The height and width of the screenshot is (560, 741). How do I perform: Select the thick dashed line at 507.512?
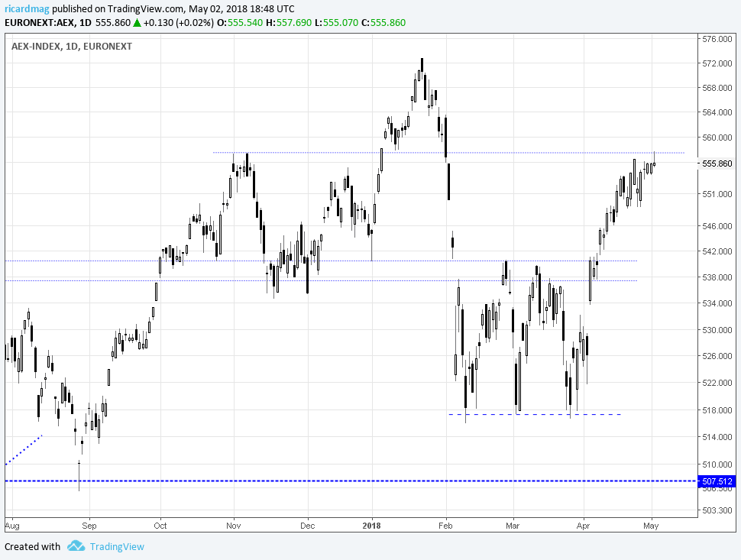(351, 481)
